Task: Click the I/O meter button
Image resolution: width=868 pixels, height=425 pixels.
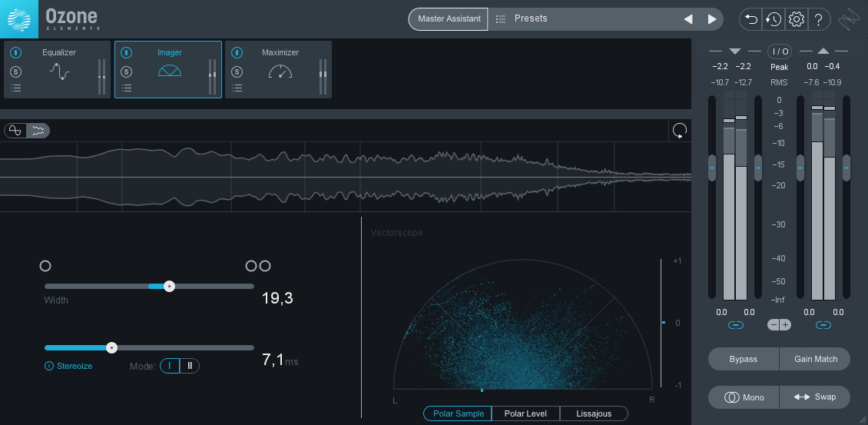Action: pyautogui.click(x=780, y=51)
